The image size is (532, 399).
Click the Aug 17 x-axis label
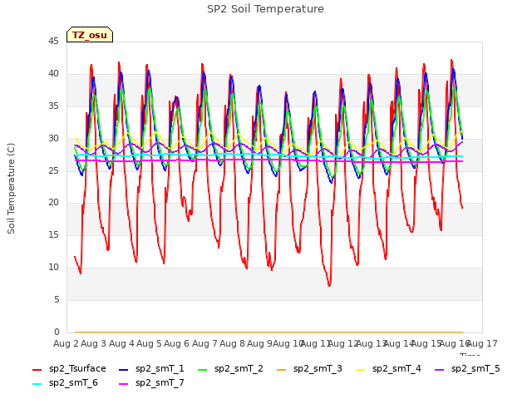(x=482, y=343)
